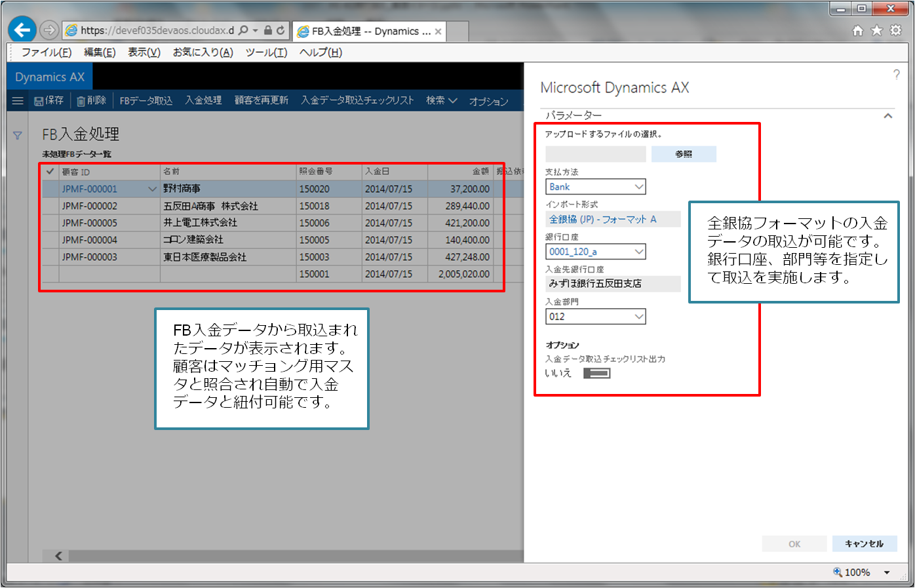The image size is (915, 588).
Task: Click the 東日本医療製品会社 name cell
Action: tap(228, 257)
